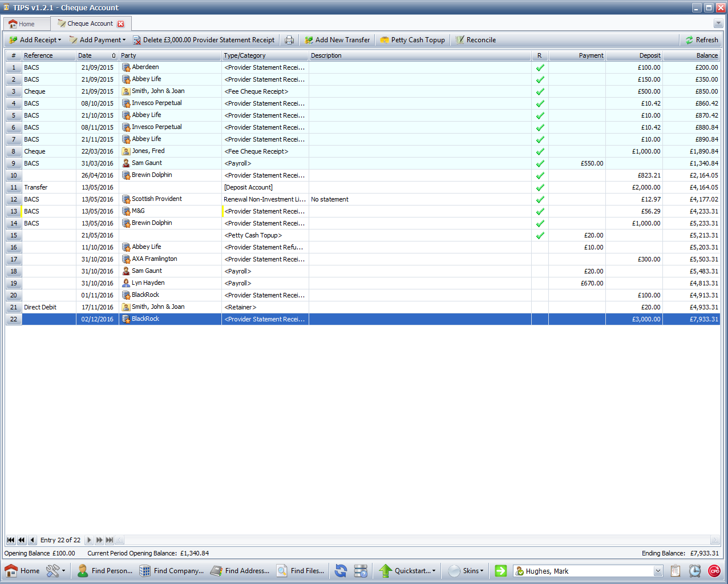The image size is (728, 584).
Task: Toggle the reconciled tick on row 1 Aberdeen
Action: tap(540, 67)
